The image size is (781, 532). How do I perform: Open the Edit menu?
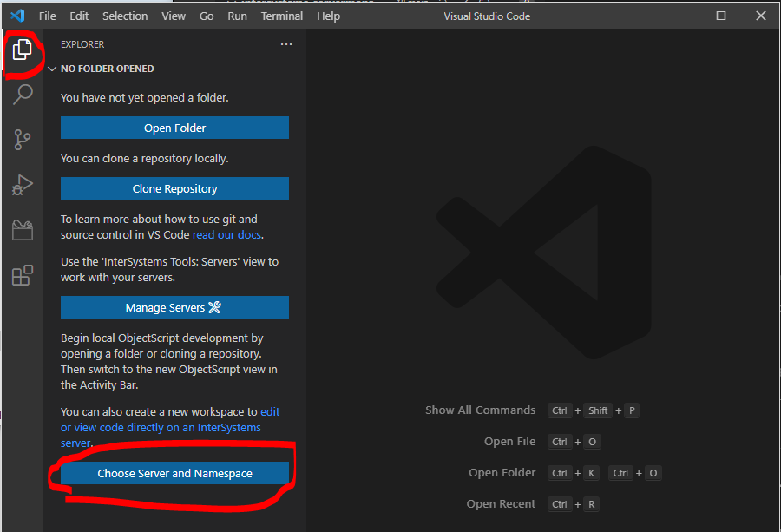point(79,16)
